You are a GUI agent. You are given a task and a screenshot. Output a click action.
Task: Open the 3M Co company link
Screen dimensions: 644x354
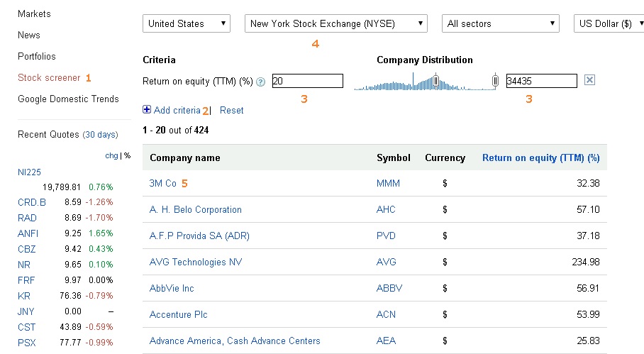(163, 183)
